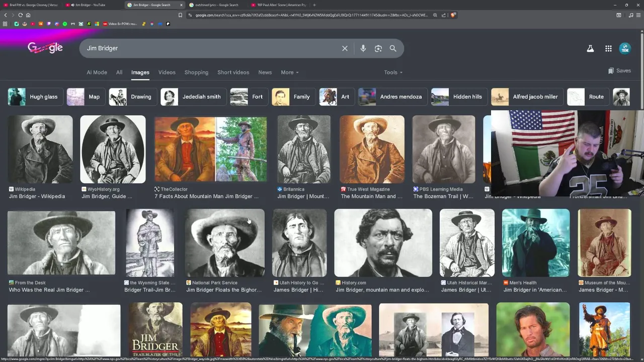Clear the search box with X icon

tap(345, 48)
